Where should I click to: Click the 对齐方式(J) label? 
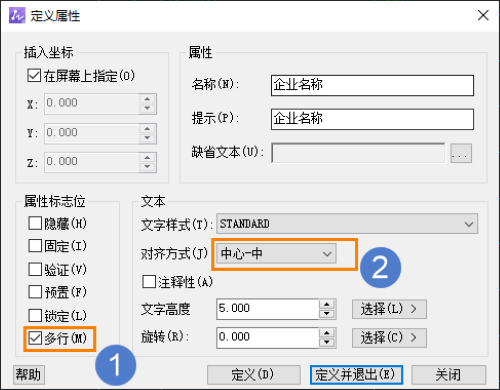174,254
